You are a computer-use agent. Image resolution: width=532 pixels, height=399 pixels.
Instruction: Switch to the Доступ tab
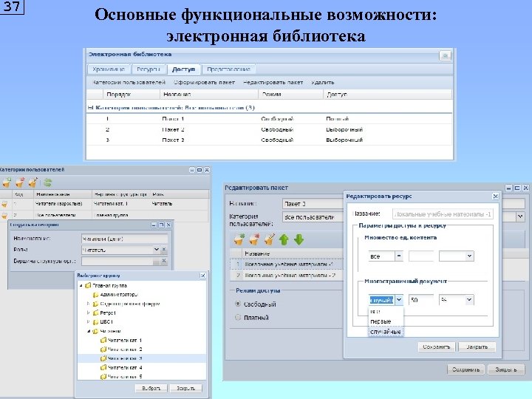(x=183, y=69)
